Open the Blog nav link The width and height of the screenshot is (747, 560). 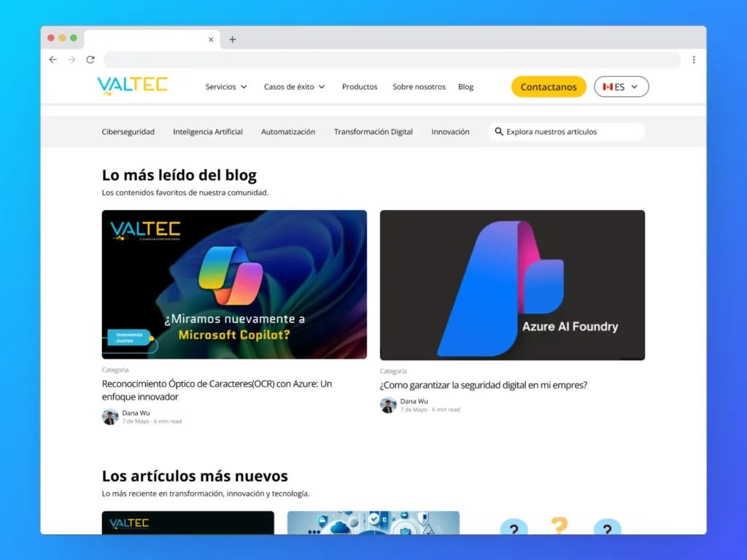tap(465, 87)
